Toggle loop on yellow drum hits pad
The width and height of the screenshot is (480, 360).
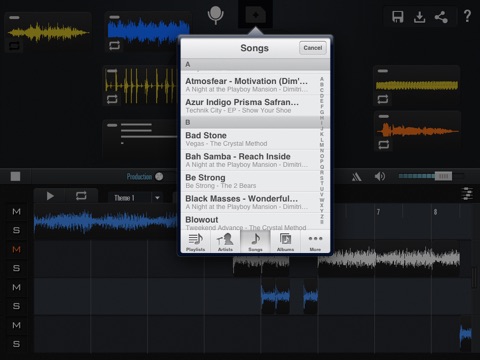112,99
